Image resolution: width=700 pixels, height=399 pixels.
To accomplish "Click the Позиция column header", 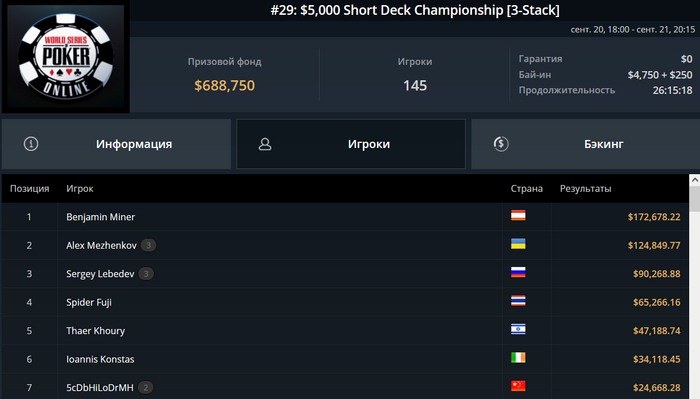I will [29, 188].
